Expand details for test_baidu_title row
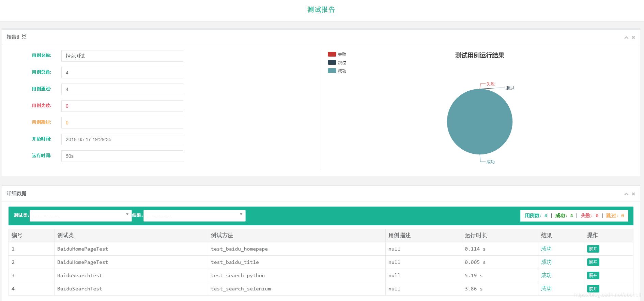This screenshot has height=301, width=644. (593, 262)
